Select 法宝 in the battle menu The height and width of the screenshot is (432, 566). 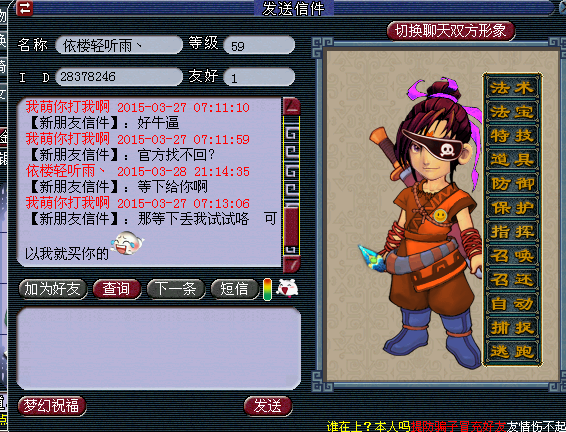tap(512, 112)
